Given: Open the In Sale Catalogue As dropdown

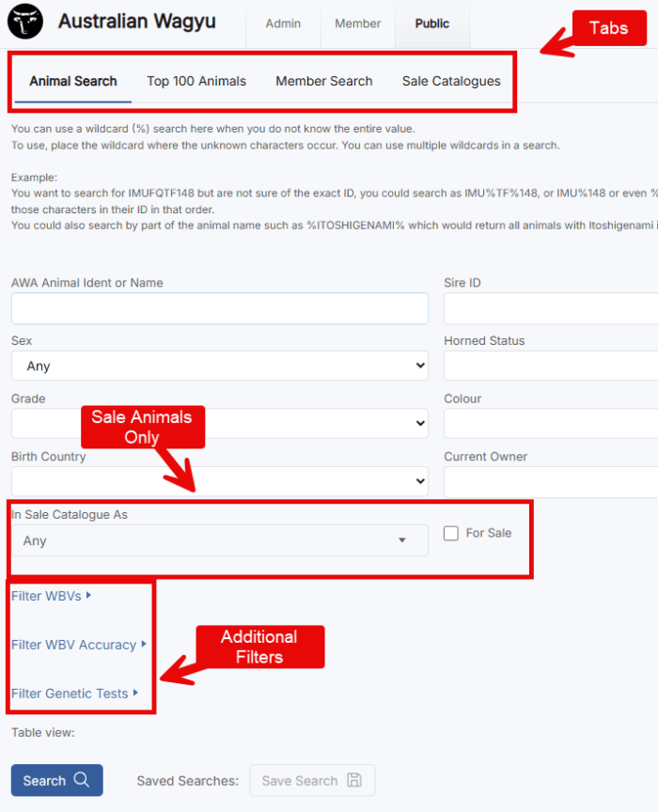Looking at the screenshot, I should pos(220,540).
